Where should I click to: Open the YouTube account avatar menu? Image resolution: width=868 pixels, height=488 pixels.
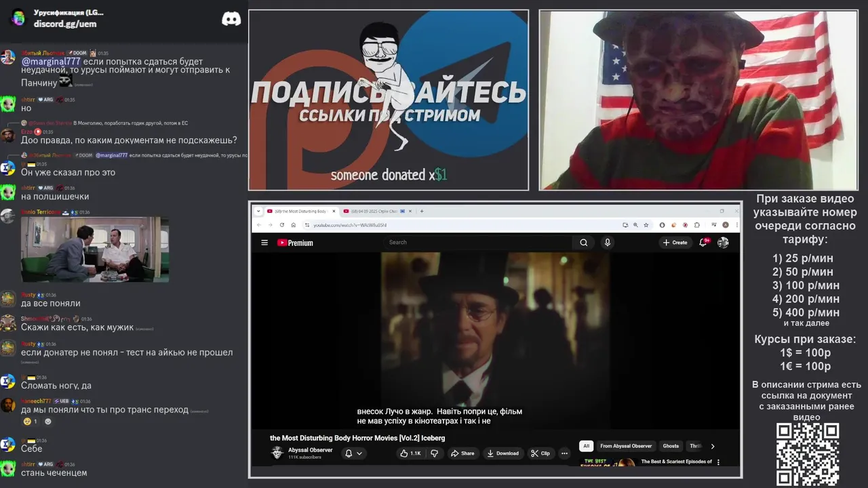723,243
